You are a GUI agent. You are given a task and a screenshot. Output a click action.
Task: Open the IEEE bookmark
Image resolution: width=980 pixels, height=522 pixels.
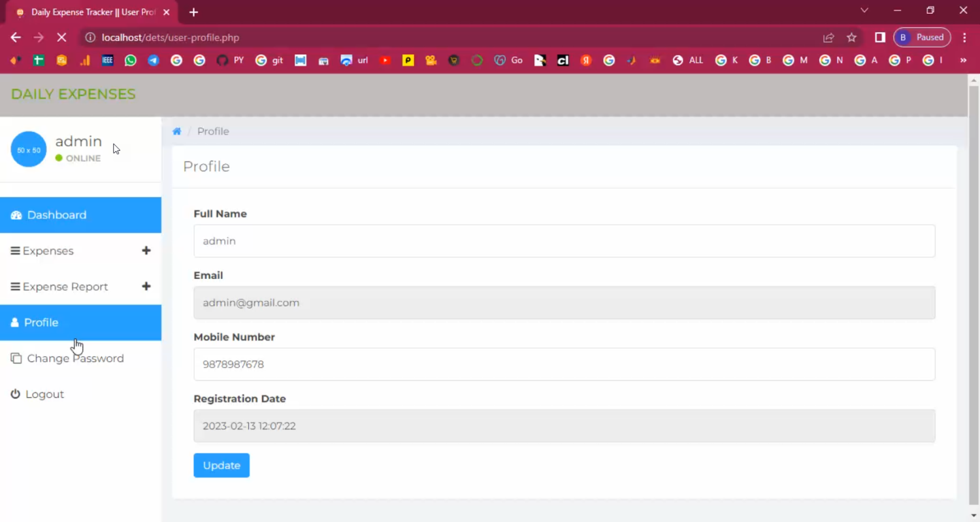[108, 60]
